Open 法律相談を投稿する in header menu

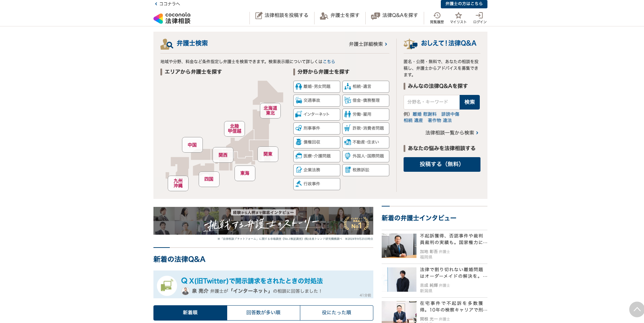(x=282, y=16)
